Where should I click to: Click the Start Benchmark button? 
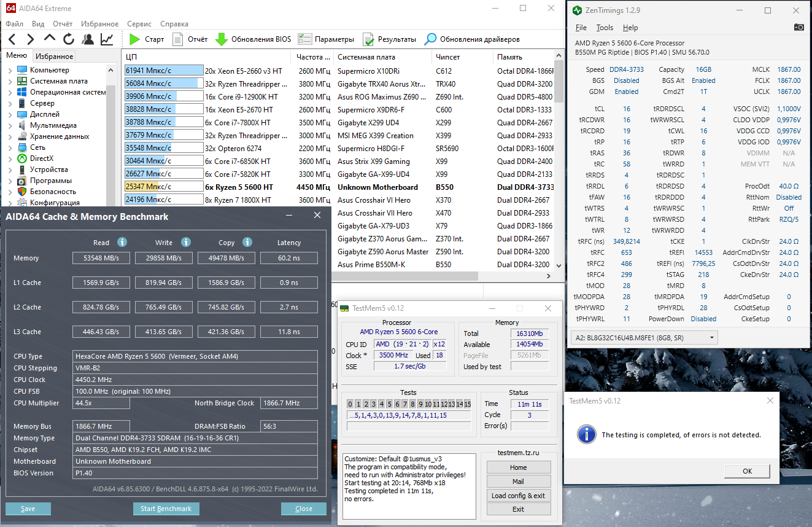click(x=166, y=509)
